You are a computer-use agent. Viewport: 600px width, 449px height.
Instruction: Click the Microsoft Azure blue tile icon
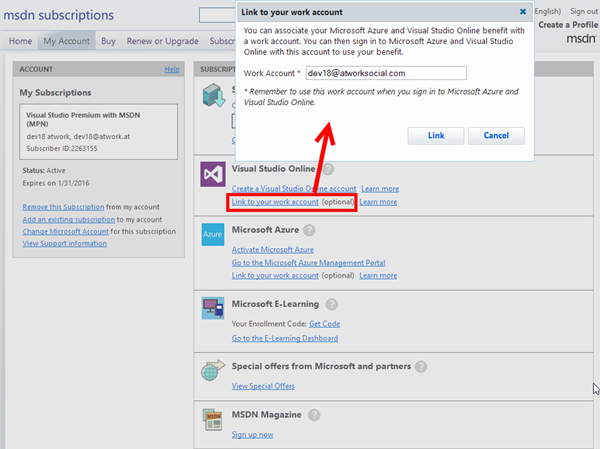213,234
